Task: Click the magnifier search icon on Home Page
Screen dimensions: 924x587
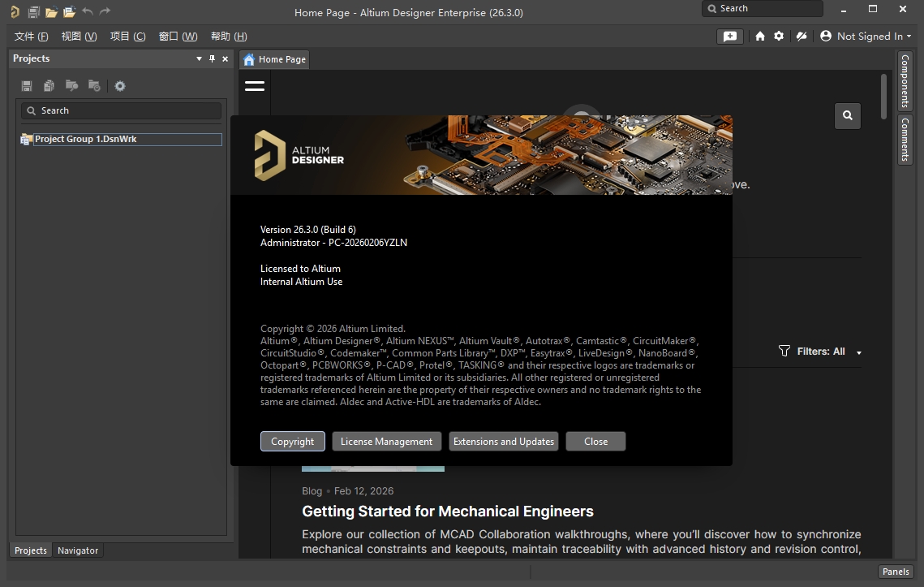Action: click(x=847, y=116)
